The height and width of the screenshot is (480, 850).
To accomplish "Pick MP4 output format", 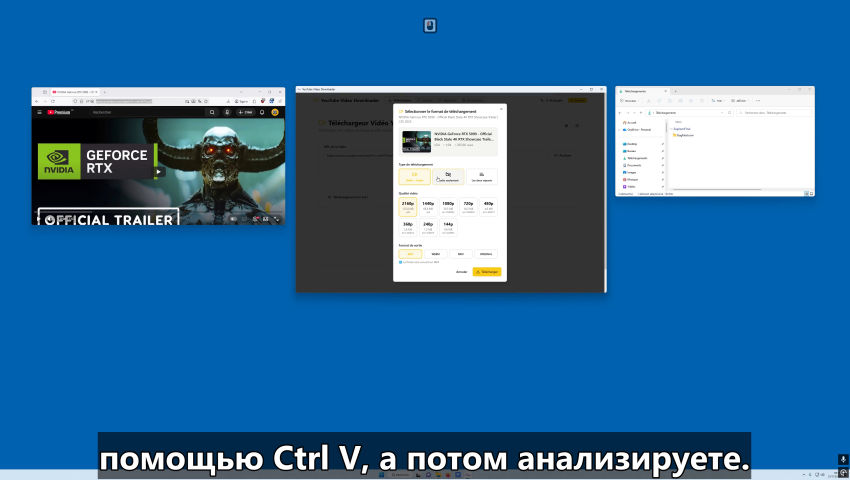I will click(x=410, y=254).
